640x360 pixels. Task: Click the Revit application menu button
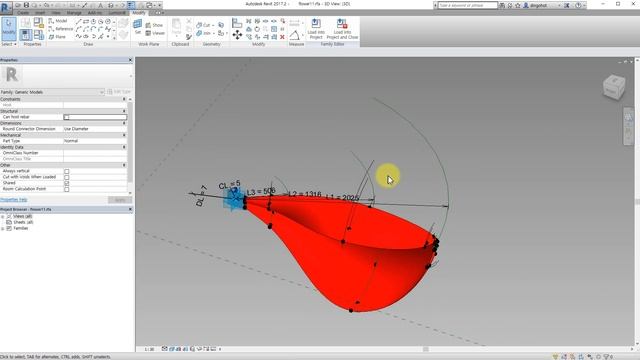6,7
